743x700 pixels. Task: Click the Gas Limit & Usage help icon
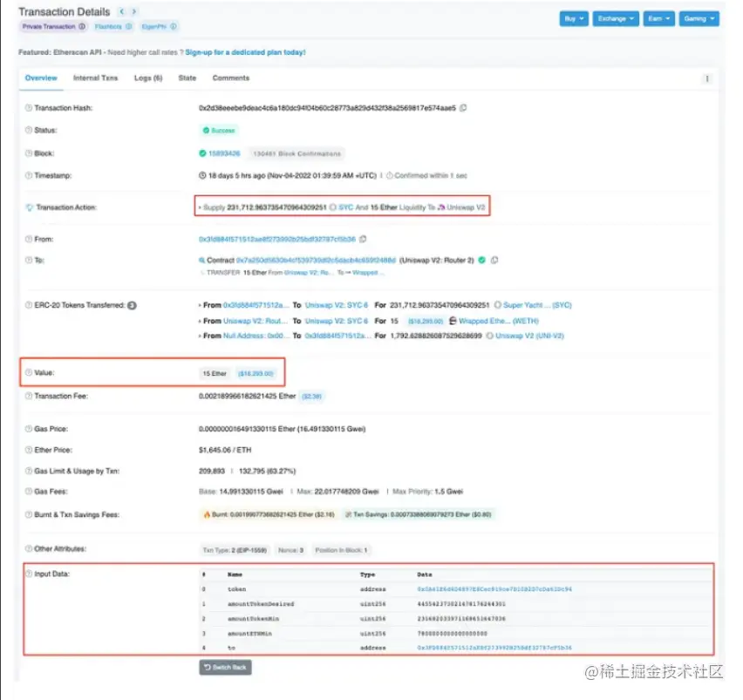(x=29, y=472)
